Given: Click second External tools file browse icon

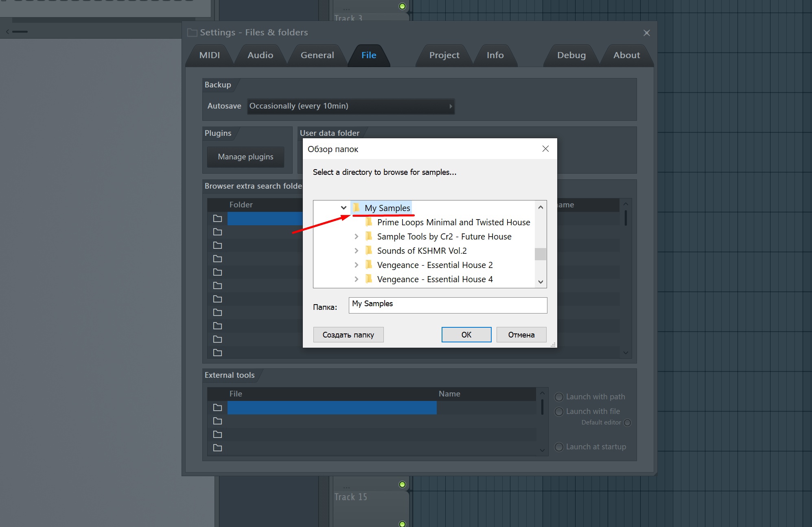Looking at the screenshot, I should 218,421.
